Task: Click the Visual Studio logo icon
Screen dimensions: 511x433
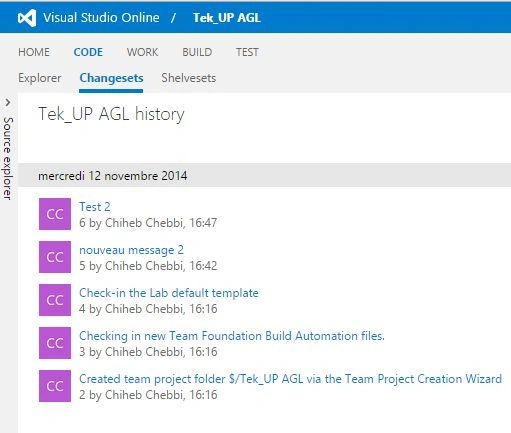Action: (27, 18)
